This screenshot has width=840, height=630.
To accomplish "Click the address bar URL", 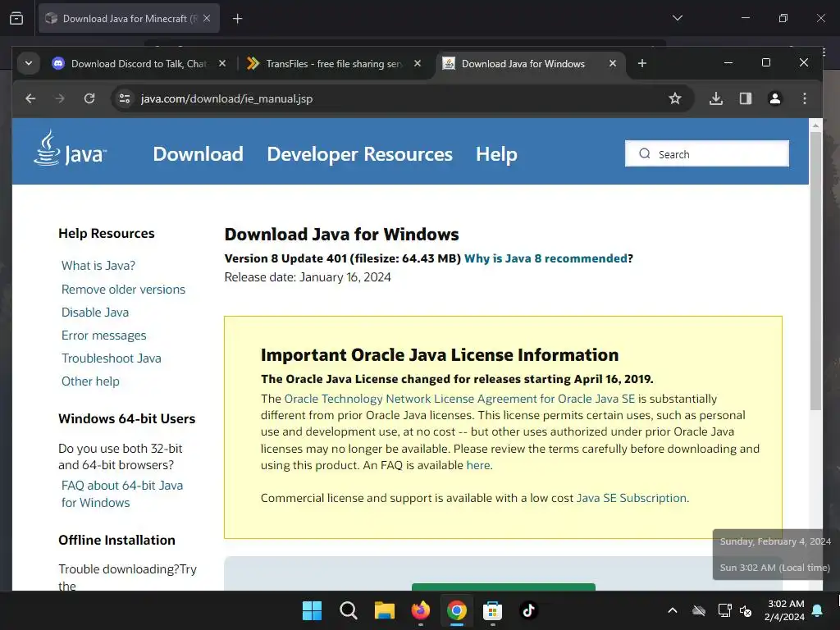I will [226, 98].
